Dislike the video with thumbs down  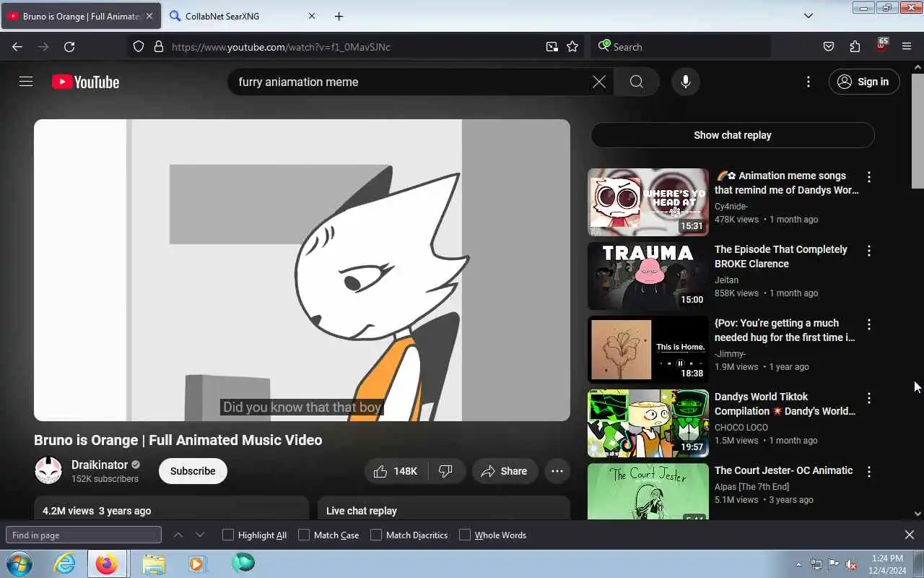[446, 471]
